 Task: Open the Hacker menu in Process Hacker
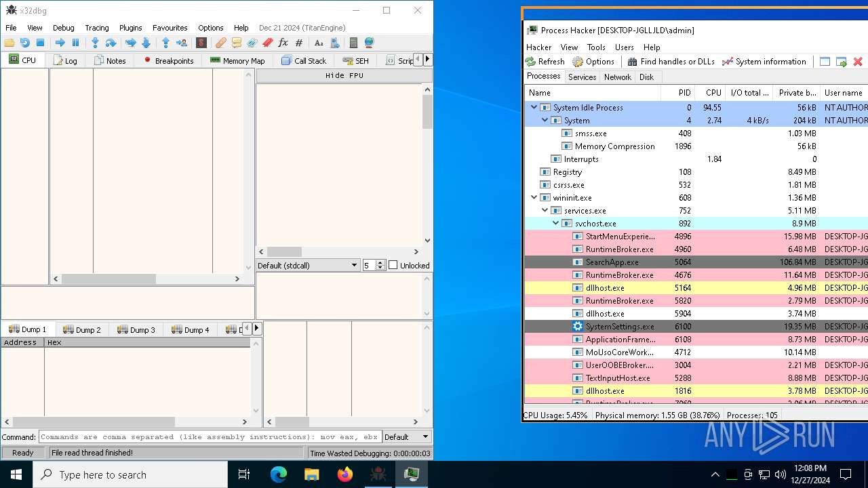(539, 47)
